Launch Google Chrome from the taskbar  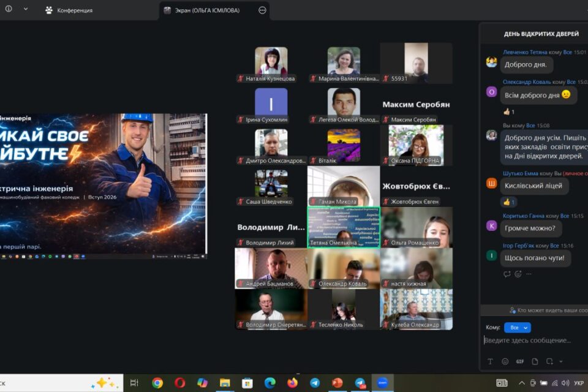[x=157, y=383]
